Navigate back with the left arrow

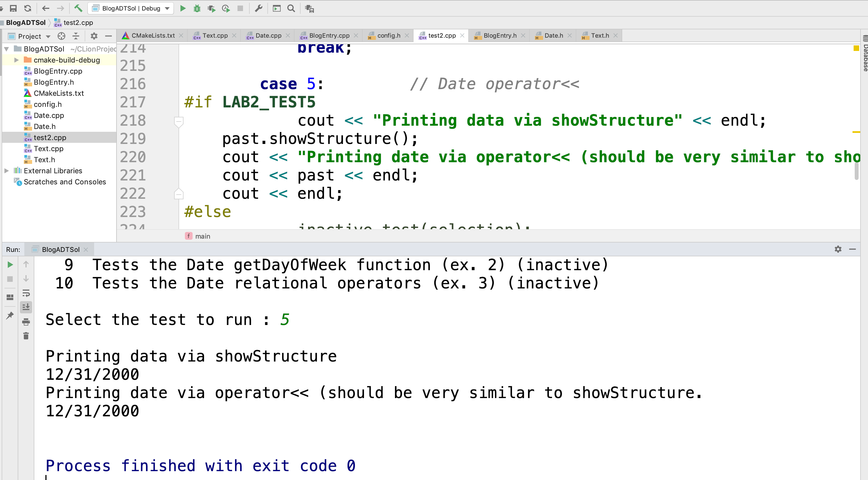tap(46, 8)
